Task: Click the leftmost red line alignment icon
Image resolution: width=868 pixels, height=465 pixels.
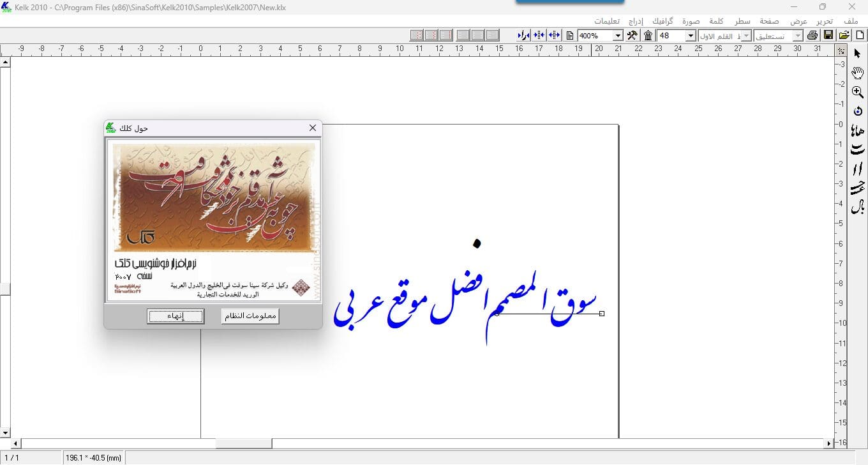Action: 417,35
